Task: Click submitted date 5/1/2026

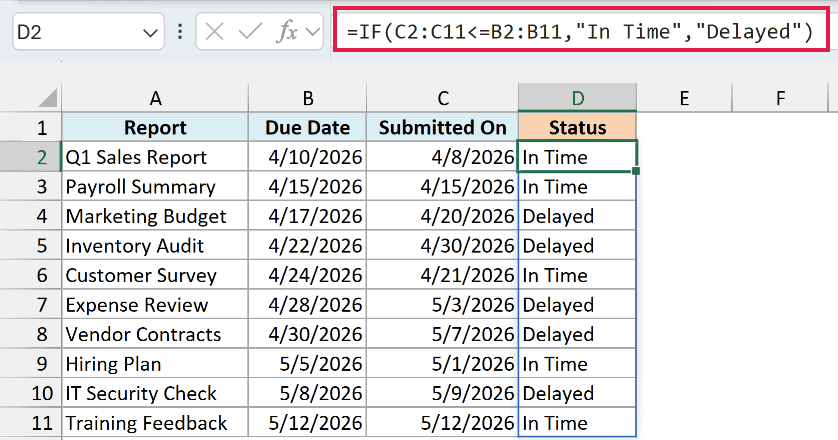Action: point(443,364)
